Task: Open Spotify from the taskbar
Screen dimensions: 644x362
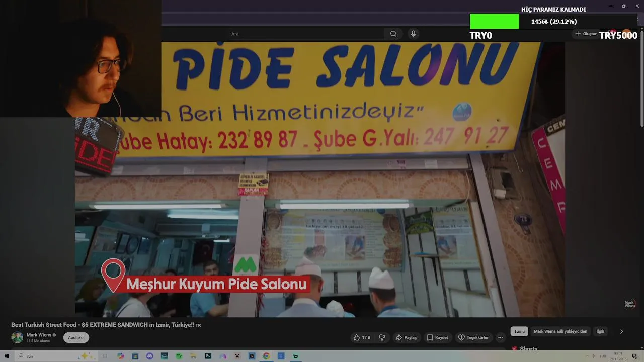Action: point(179,356)
